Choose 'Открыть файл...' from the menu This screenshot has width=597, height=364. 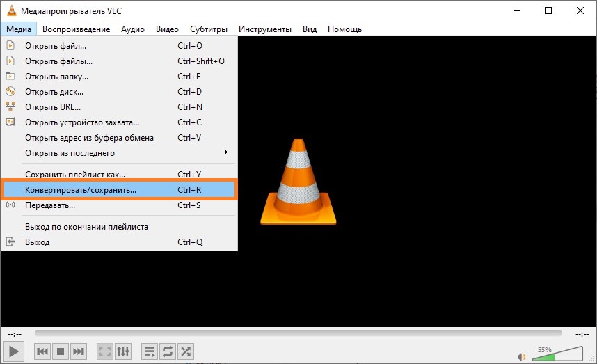coord(56,46)
